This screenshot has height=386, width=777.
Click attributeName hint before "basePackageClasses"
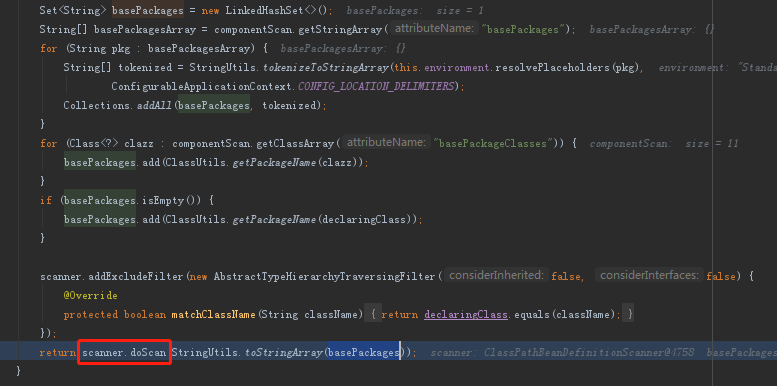point(386,143)
